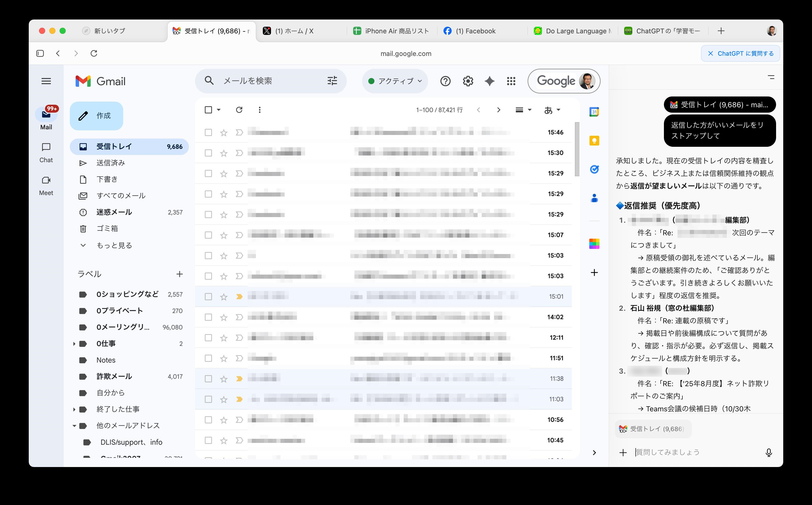Refresh the inbox with the reload icon
The height and width of the screenshot is (505, 812).
239,110
